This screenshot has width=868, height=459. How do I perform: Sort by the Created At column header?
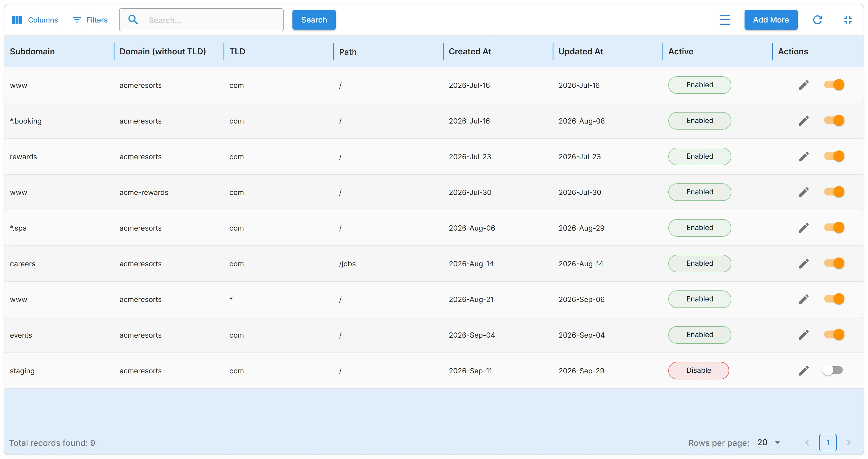[x=470, y=51]
